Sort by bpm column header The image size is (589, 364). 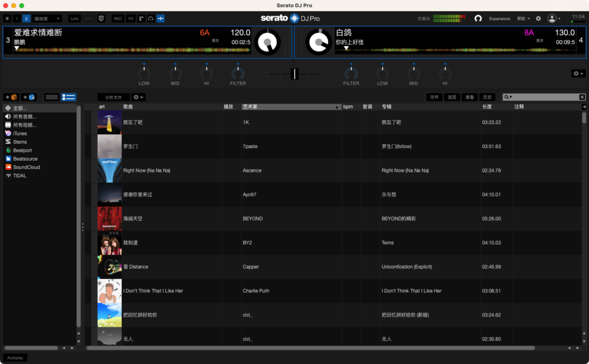(351, 106)
